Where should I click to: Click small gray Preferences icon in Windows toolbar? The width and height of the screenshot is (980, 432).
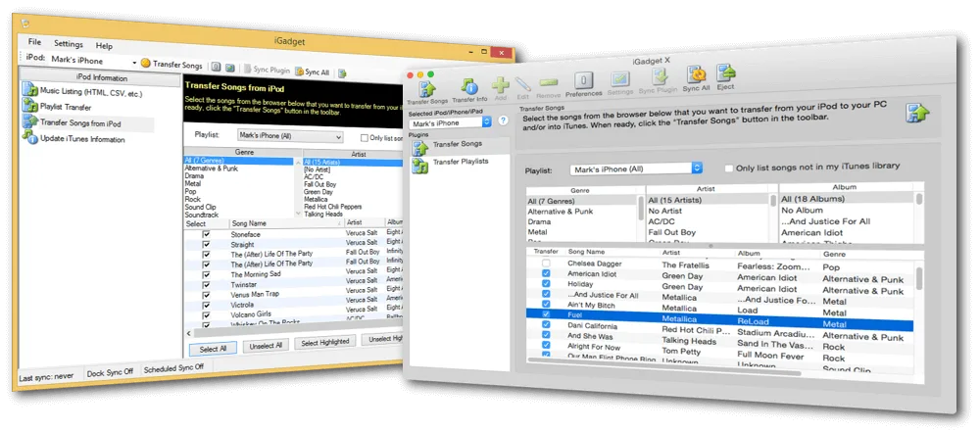point(215,68)
